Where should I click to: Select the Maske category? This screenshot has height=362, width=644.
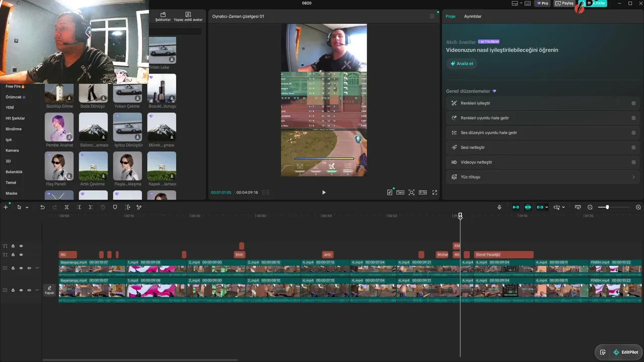click(x=11, y=194)
